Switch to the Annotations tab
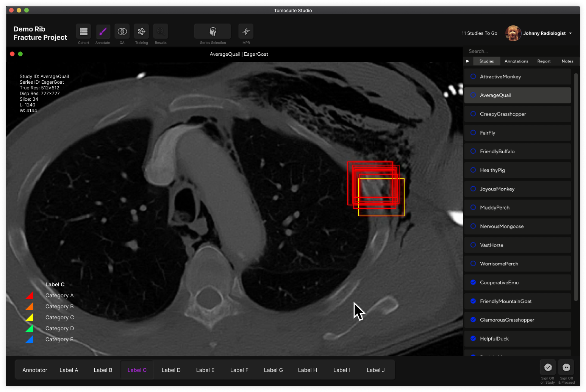The image size is (586, 392). (516, 61)
